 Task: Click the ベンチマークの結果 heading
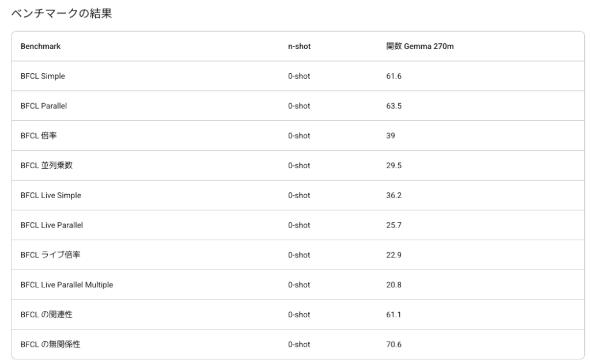[62, 14]
